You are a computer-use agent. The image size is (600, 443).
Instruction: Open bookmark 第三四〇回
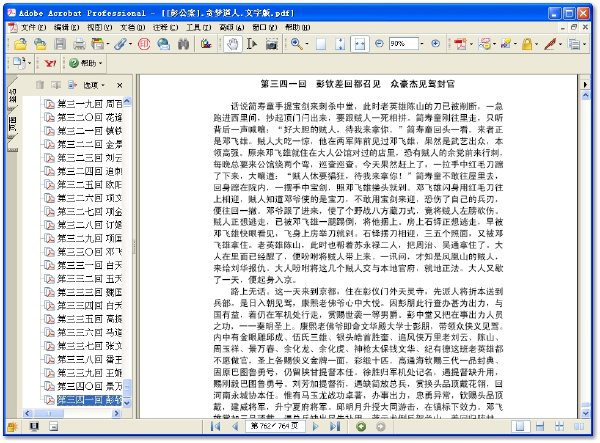pyautogui.click(x=89, y=386)
